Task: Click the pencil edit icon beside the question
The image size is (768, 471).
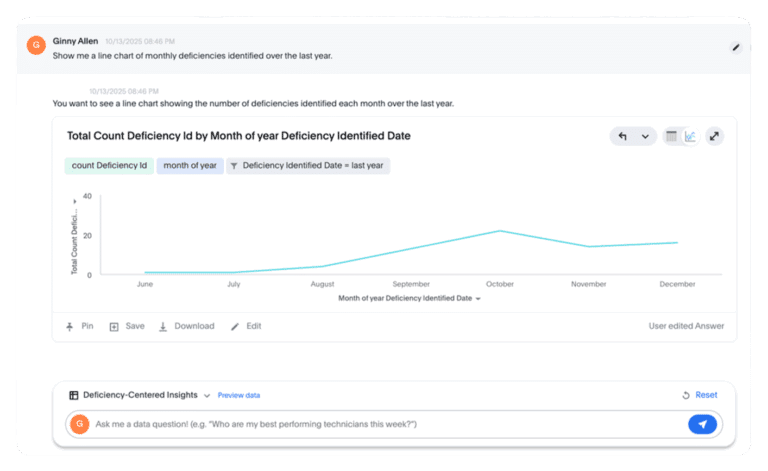Action: (x=736, y=47)
